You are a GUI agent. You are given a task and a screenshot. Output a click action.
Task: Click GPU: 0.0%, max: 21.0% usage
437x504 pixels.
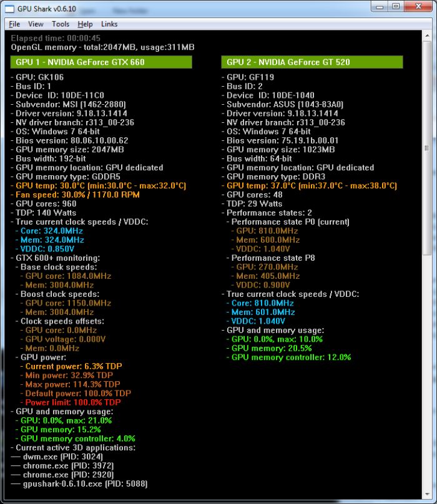pyautogui.click(x=64, y=420)
